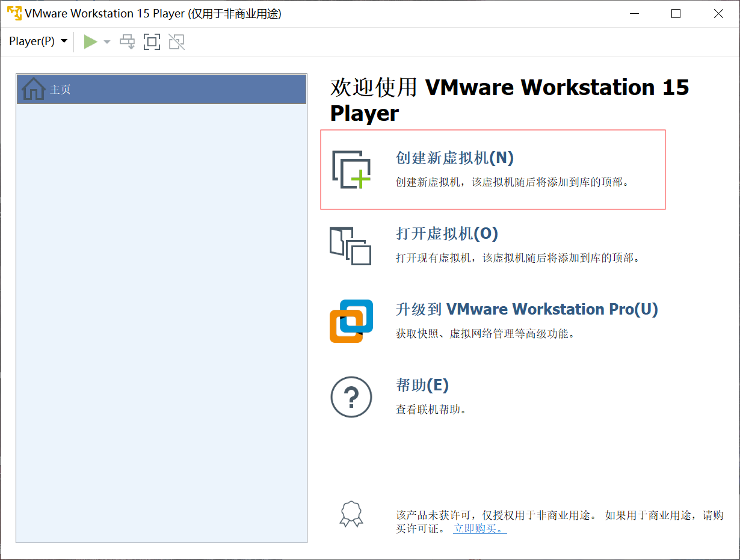
Task: Click the 立即购买 buy now link
Action: point(480,529)
